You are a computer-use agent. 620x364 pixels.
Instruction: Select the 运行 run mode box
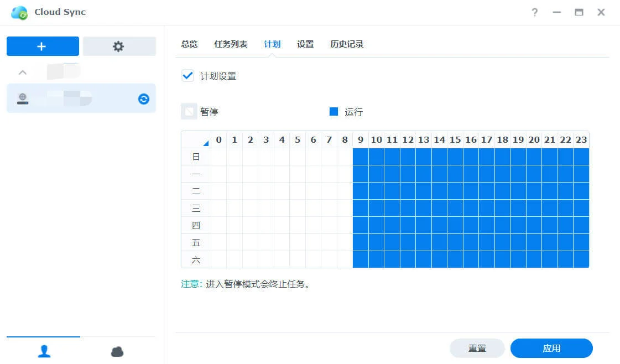point(334,112)
